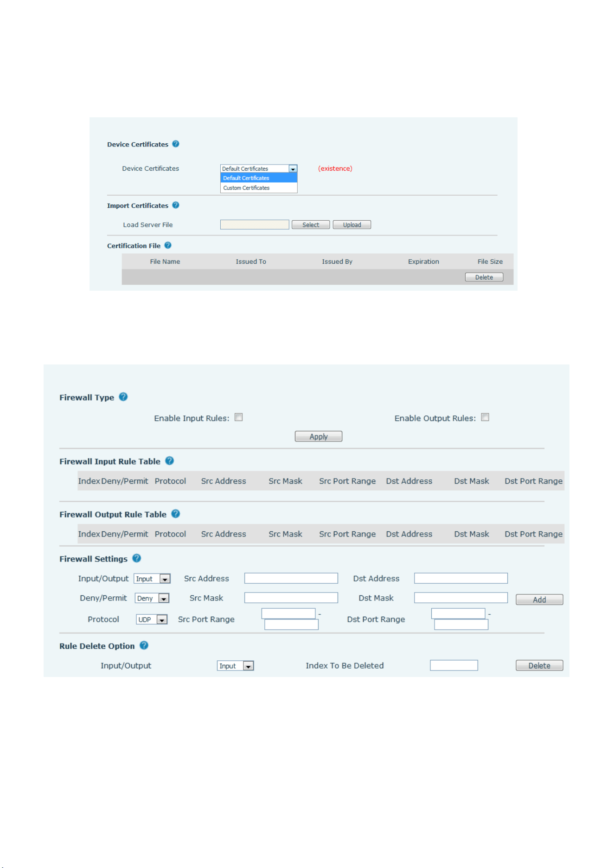Image resolution: width=614 pixels, height=868 pixels.
Task: Focus Dst Port Range end field
Action: [461, 625]
